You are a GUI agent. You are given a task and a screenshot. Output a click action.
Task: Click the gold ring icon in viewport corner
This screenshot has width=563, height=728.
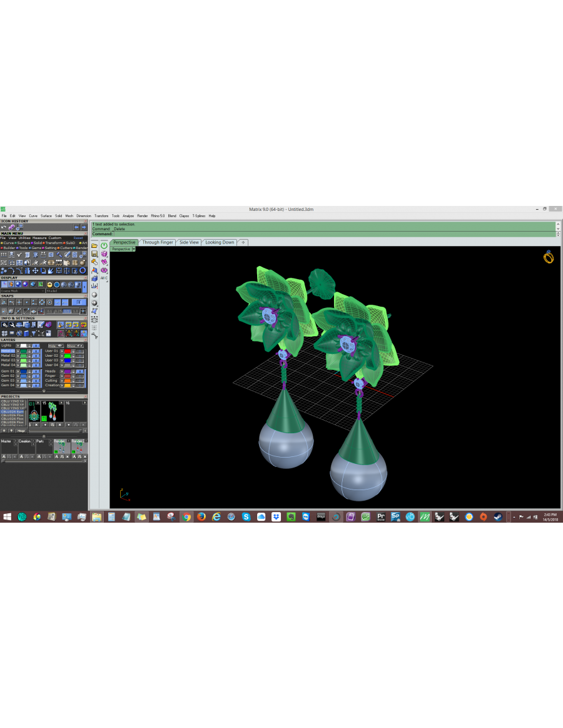pos(549,257)
